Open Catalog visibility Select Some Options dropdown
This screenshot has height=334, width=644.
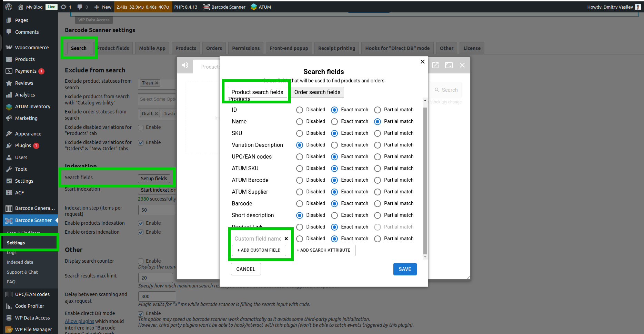coord(157,99)
